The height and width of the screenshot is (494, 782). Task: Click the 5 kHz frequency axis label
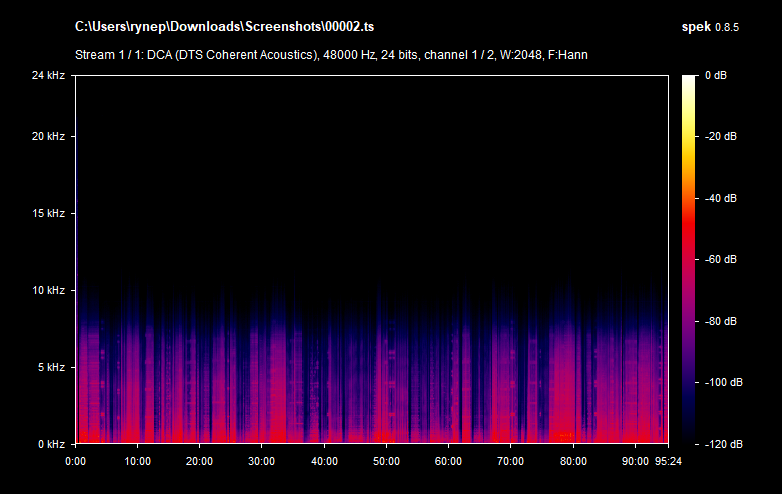(50, 367)
